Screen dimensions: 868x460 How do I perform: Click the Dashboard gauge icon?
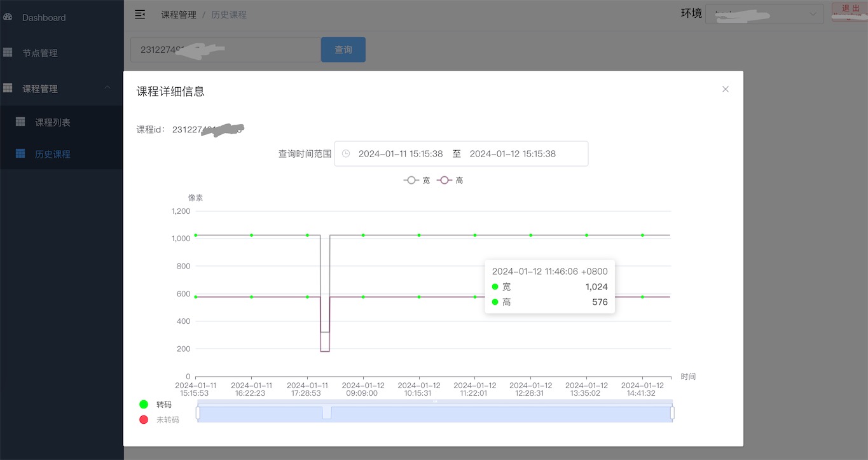[x=8, y=17]
